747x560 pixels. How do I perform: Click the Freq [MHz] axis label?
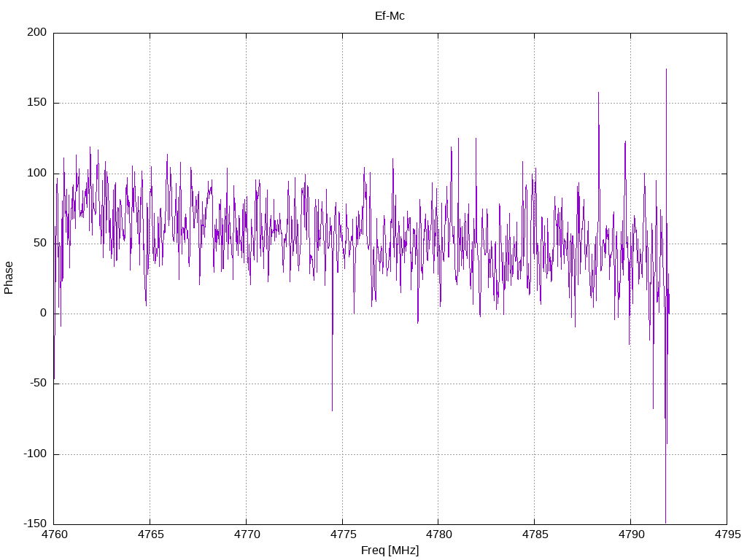pyautogui.click(x=390, y=551)
